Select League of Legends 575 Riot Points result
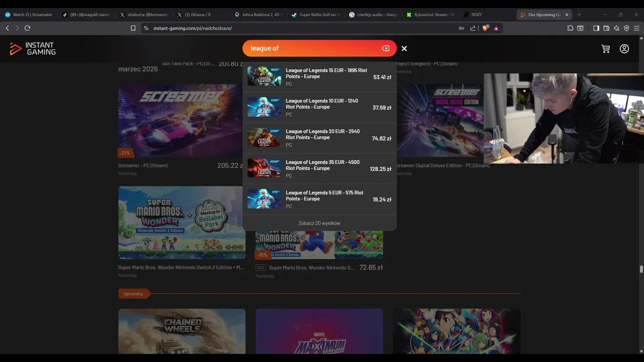Viewport: 644px width, 362px height. pyautogui.click(x=319, y=199)
